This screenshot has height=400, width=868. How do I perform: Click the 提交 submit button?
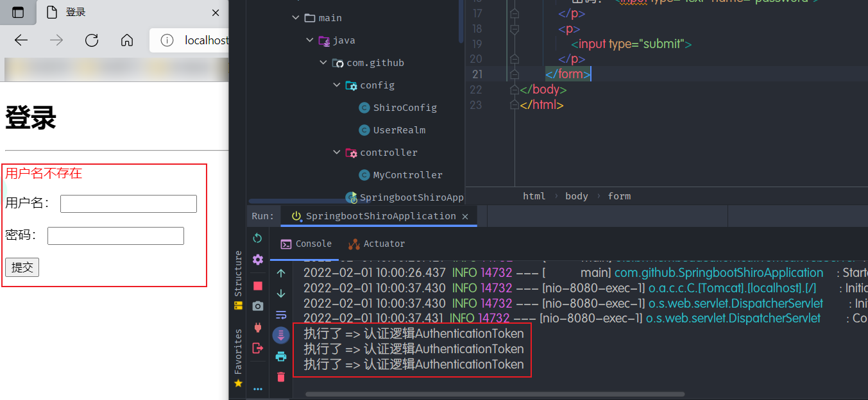22,267
